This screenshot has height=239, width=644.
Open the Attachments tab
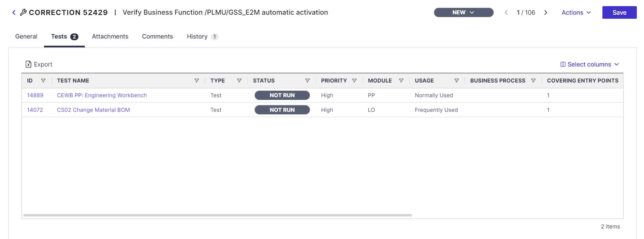click(110, 37)
